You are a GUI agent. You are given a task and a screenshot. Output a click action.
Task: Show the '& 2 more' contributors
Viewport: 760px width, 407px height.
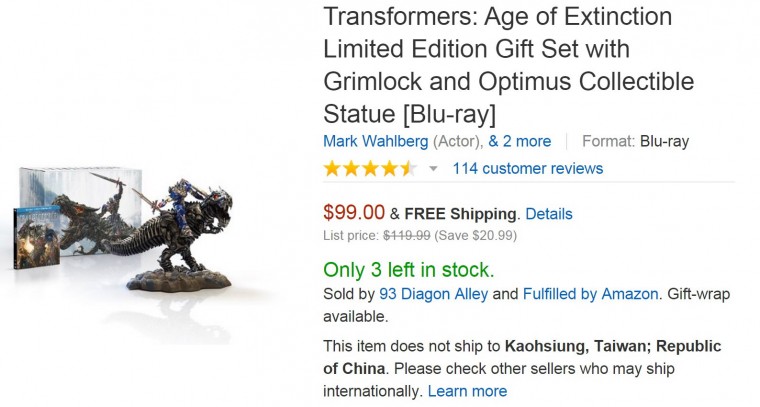click(519, 141)
